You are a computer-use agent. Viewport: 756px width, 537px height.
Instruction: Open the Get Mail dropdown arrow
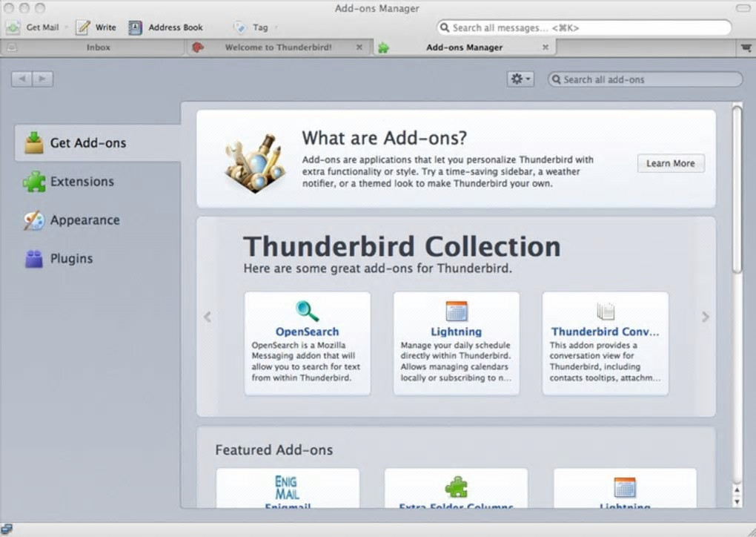[66, 27]
